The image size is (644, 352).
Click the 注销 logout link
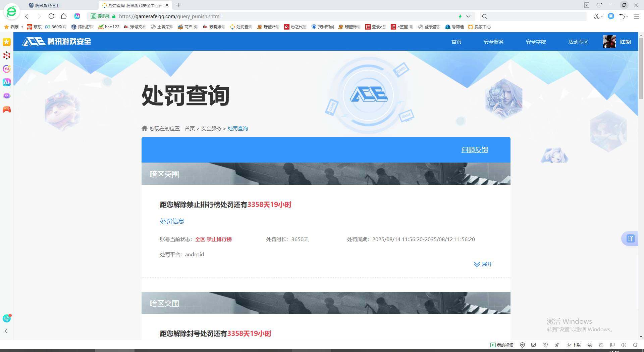625,42
